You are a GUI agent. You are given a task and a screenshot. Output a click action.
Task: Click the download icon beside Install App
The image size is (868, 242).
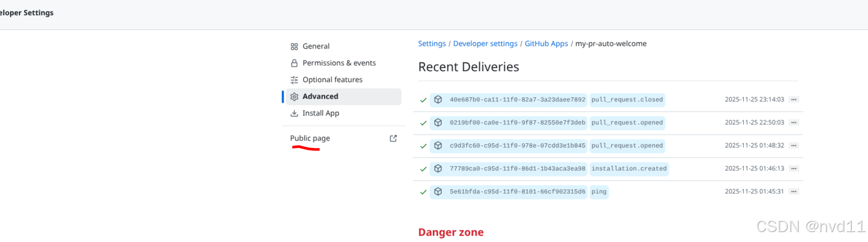click(x=294, y=113)
